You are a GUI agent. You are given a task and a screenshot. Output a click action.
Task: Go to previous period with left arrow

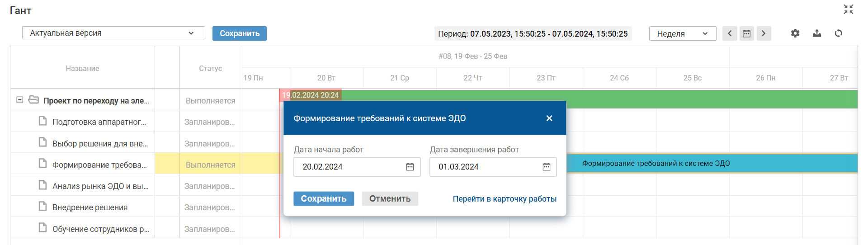pos(730,33)
